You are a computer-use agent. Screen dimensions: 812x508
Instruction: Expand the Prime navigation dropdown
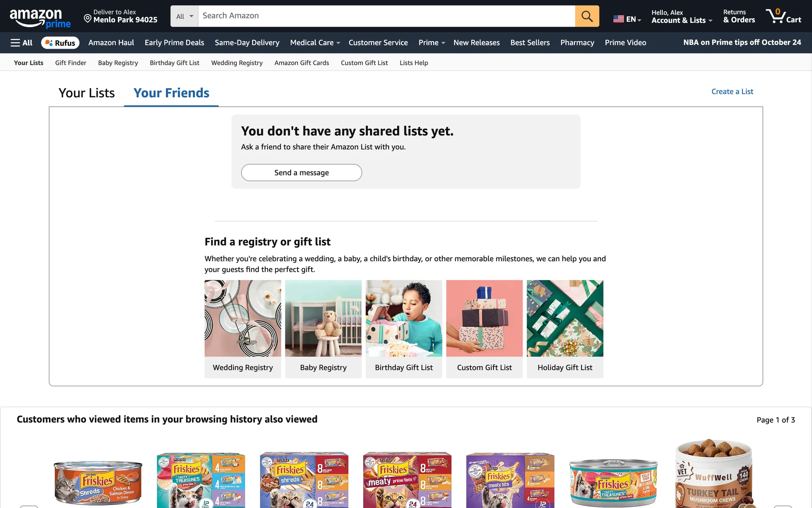431,43
